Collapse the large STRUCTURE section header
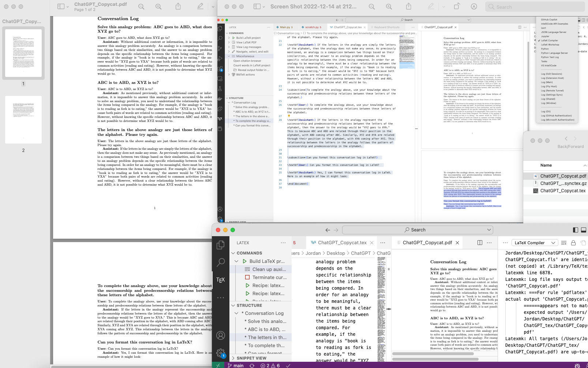 (x=249, y=305)
